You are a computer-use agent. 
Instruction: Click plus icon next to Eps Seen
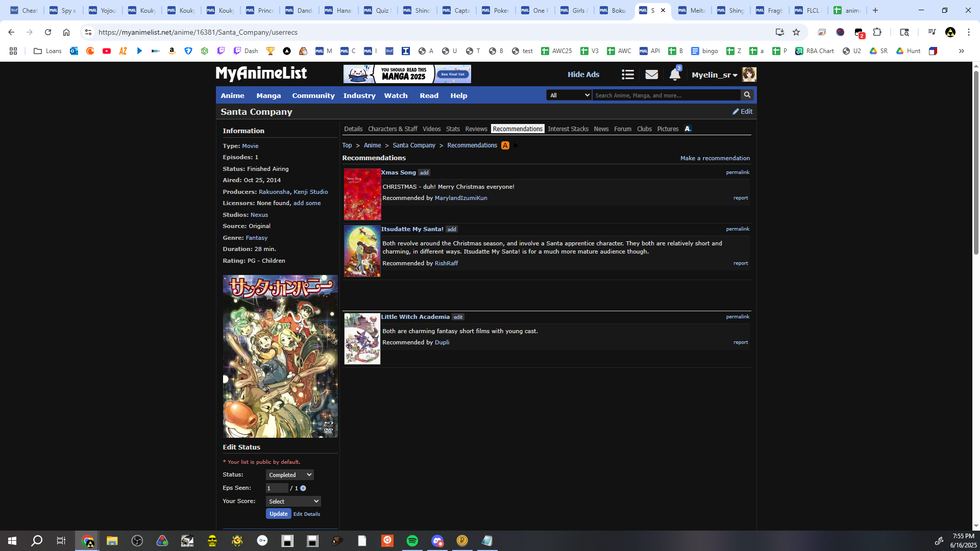(303, 488)
